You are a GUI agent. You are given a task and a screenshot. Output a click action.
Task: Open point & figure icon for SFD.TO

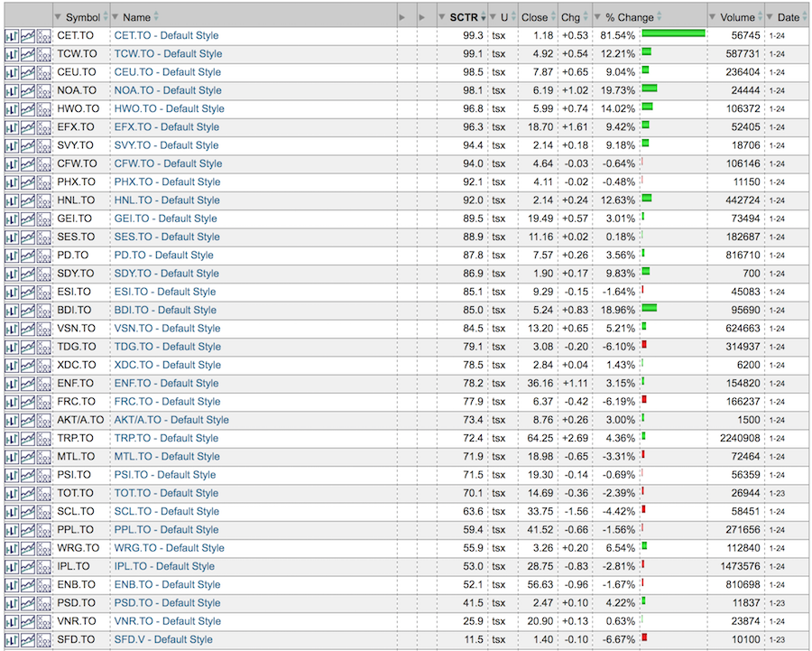(43, 639)
